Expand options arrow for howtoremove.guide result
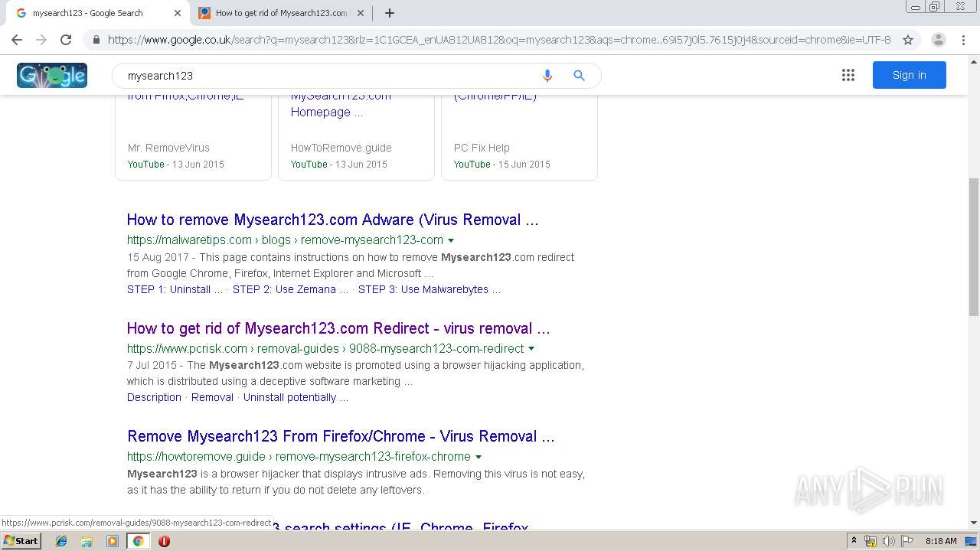Screen dimensions: 980x551 pyautogui.click(x=479, y=457)
